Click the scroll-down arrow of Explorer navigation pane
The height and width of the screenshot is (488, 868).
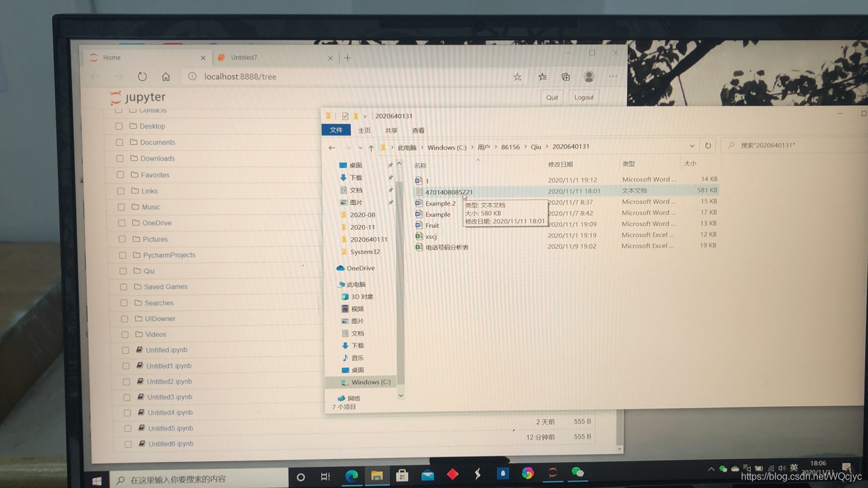(x=400, y=395)
